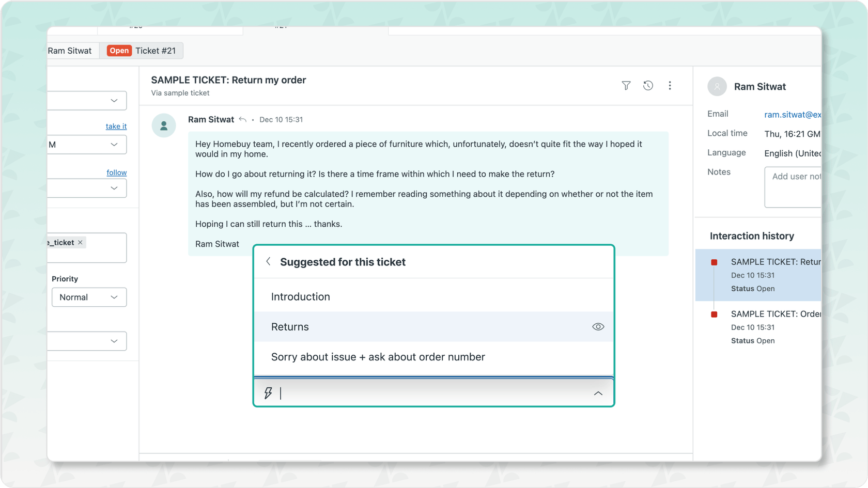Open the conversation filter icon

pos(626,86)
